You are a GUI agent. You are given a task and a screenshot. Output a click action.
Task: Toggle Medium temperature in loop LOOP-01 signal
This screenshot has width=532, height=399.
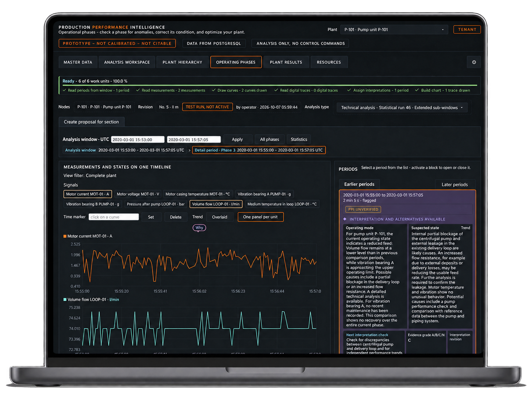click(x=282, y=204)
